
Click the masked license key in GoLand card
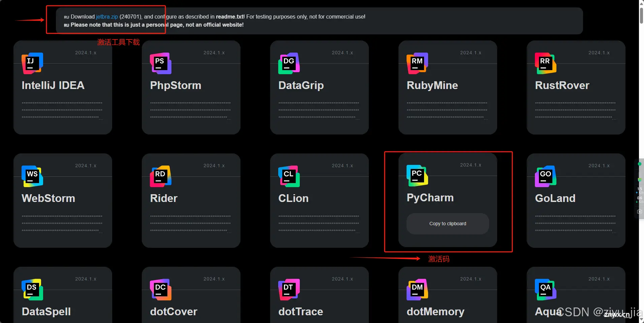click(576, 224)
